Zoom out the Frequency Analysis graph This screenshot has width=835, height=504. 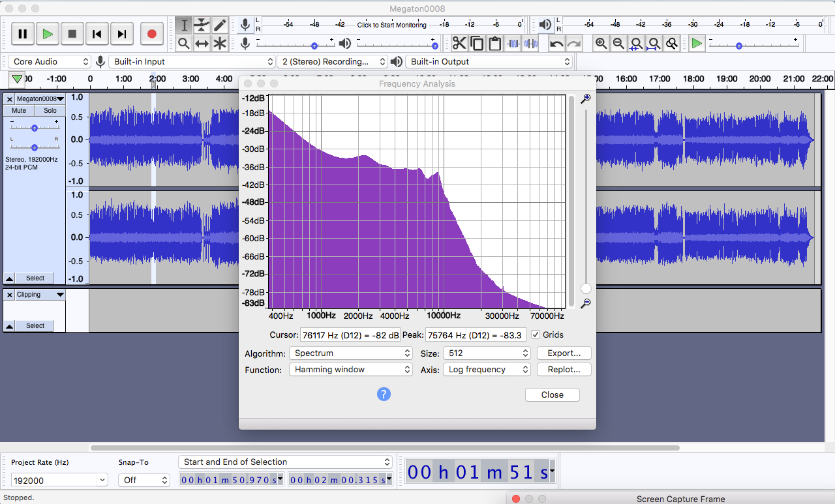pos(585,303)
